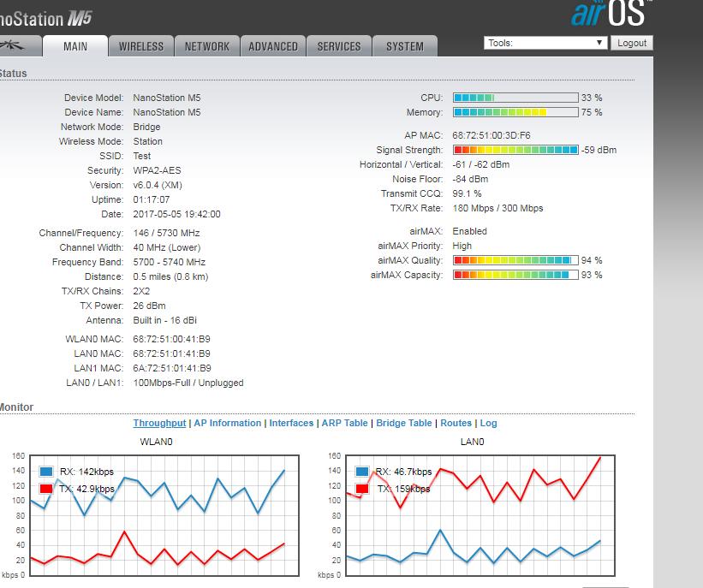Screen dimensions: 703x588
Task: Click the Signal Strength bar
Action: point(515,150)
